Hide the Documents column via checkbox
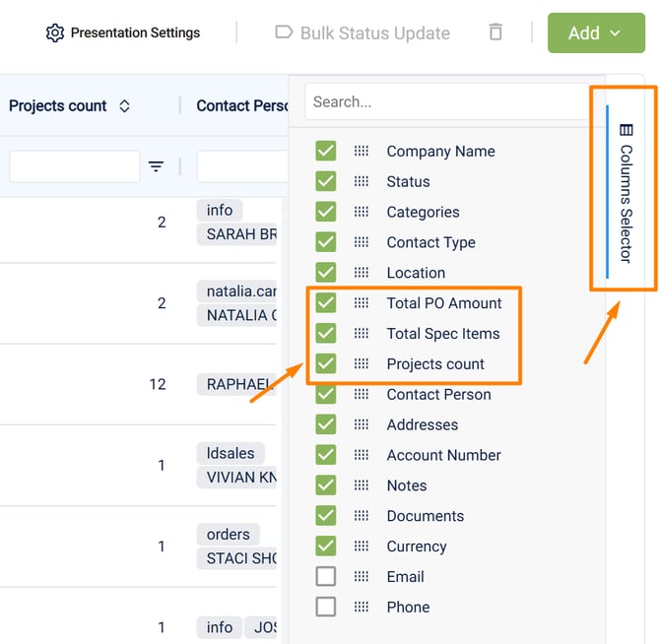The height and width of the screenshot is (644, 660). tap(325, 516)
